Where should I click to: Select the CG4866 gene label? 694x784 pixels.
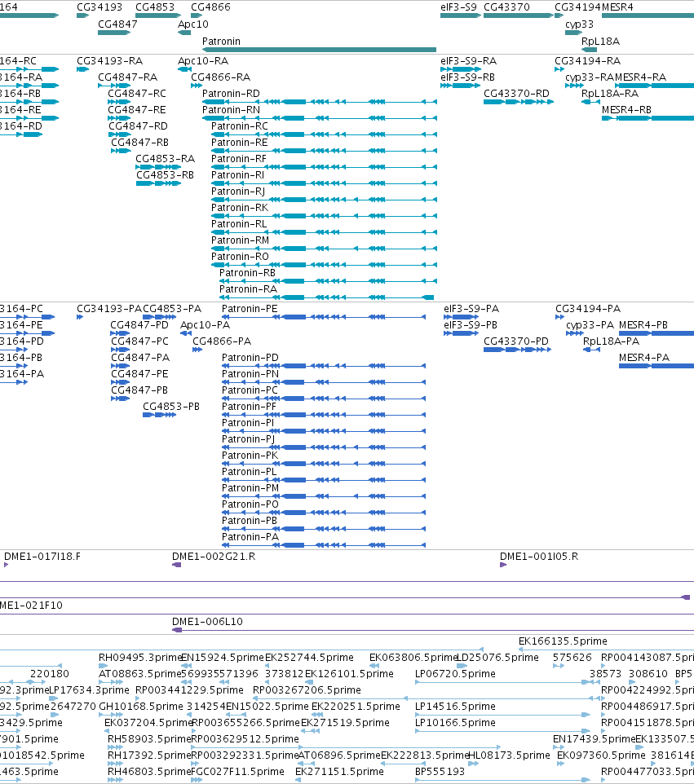click(210, 7)
